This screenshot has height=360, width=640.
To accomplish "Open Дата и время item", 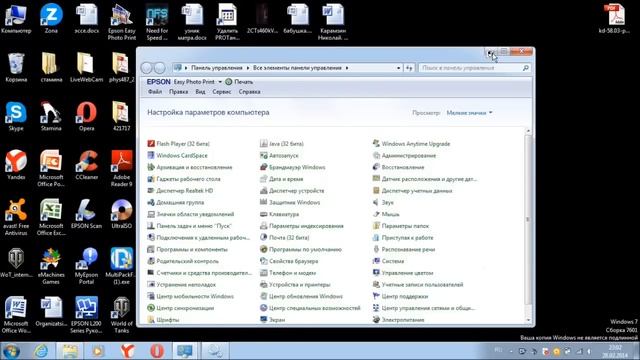I will pos(282,179).
